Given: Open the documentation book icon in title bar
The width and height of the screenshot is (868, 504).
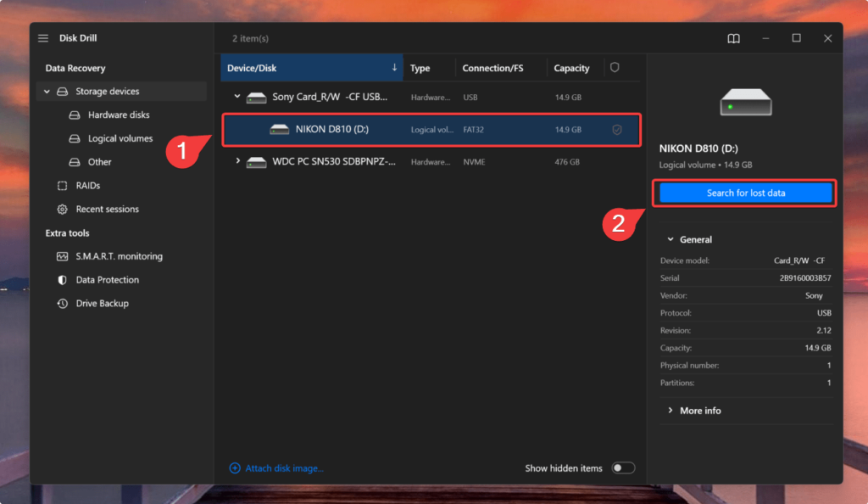Looking at the screenshot, I should (x=732, y=38).
